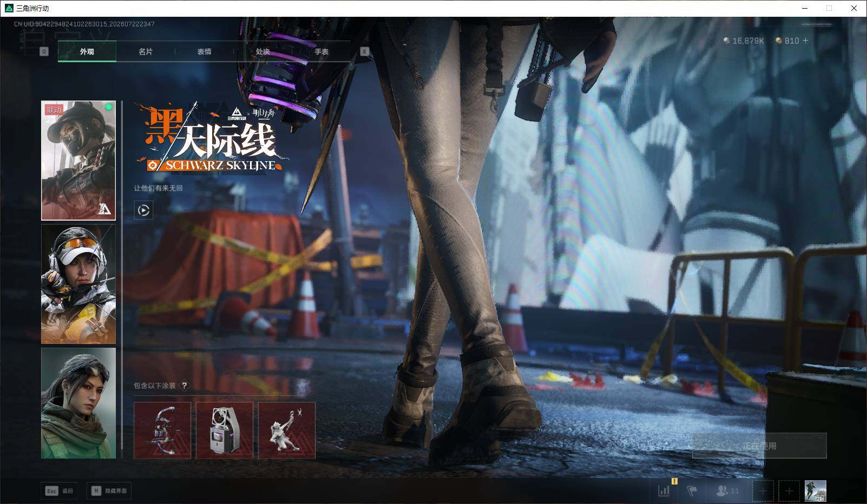Click the 正在使用 in-use button
Screen dimensions: 867x504
pos(759,446)
